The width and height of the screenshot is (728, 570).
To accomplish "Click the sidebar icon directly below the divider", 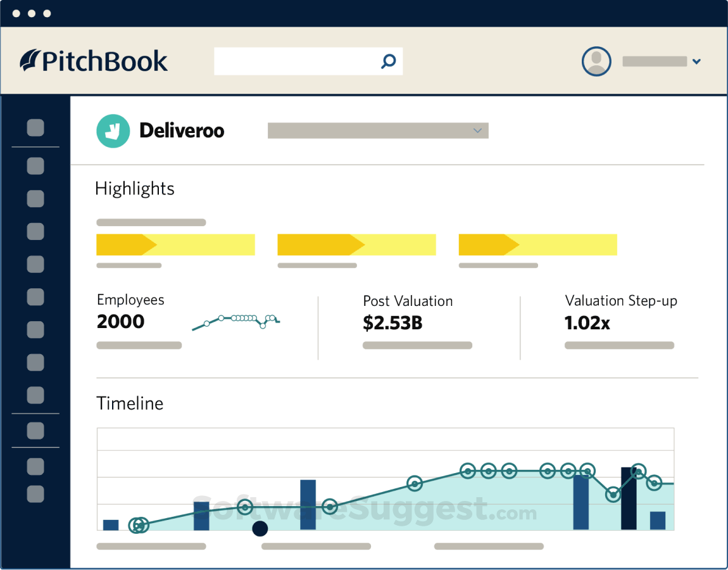I will [35, 165].
